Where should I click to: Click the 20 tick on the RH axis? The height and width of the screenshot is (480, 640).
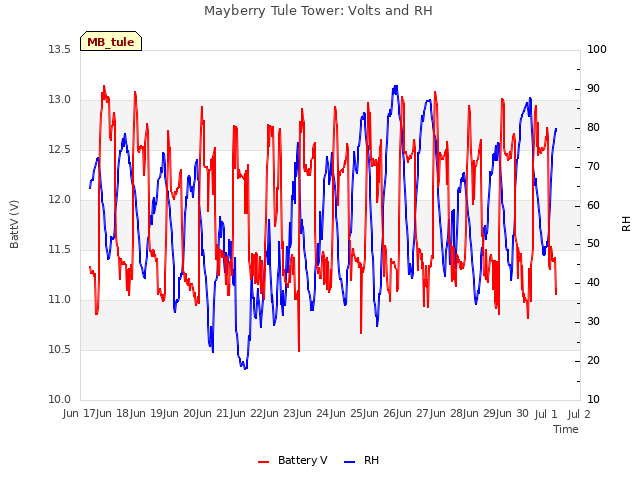pyautogui.click(x=593, y=361)
